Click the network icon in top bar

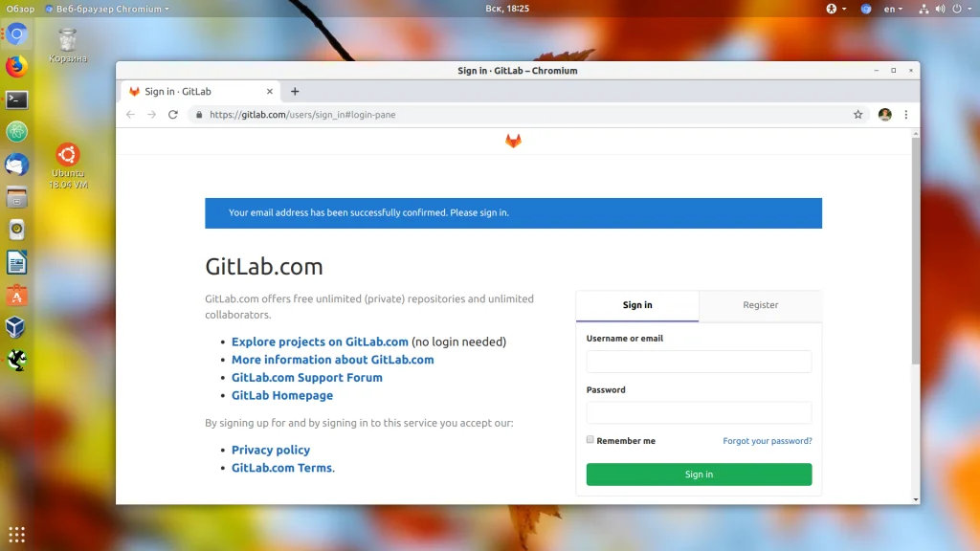[x=924, y=9]
